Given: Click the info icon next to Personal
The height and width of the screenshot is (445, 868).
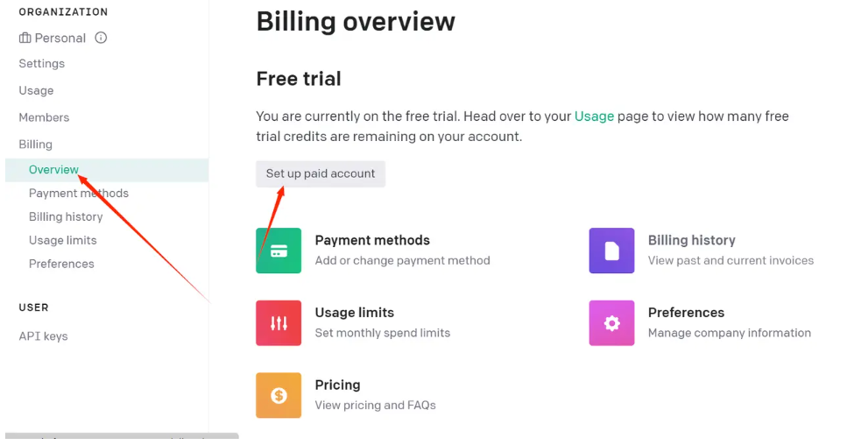Looking at the screenshot, I should (101, 38).
